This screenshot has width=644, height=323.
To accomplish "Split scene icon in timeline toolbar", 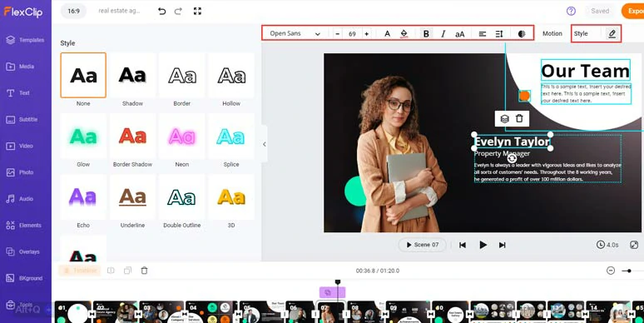I will (x=111, y=271).
